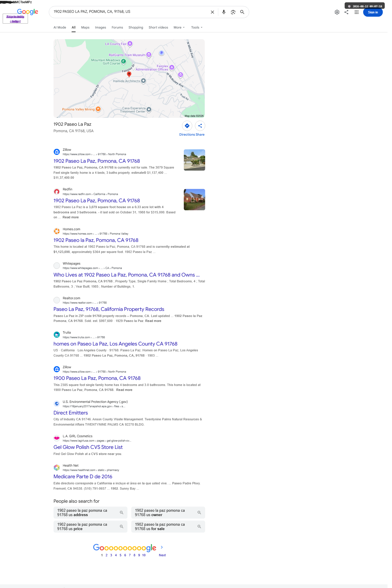Read more on the Redfin snippet
Image resolution: width=392 pixels, height=588 pixels.
click(71, 217)
